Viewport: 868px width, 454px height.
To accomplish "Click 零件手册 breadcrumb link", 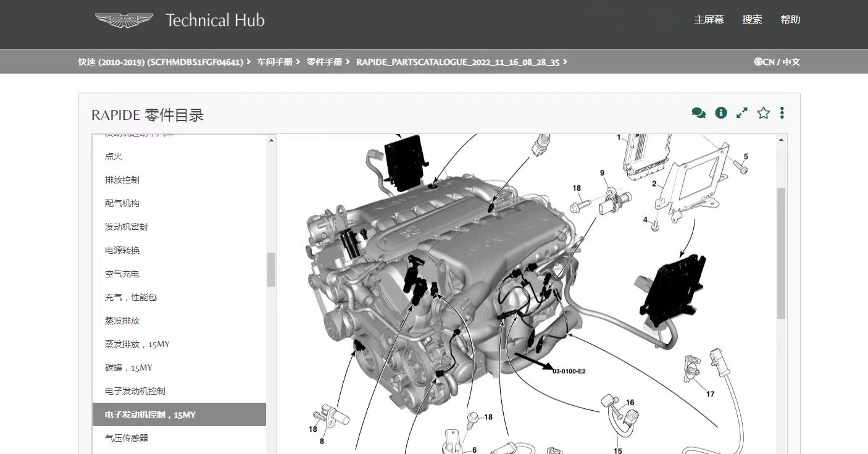I will click(x=324, y=62).
